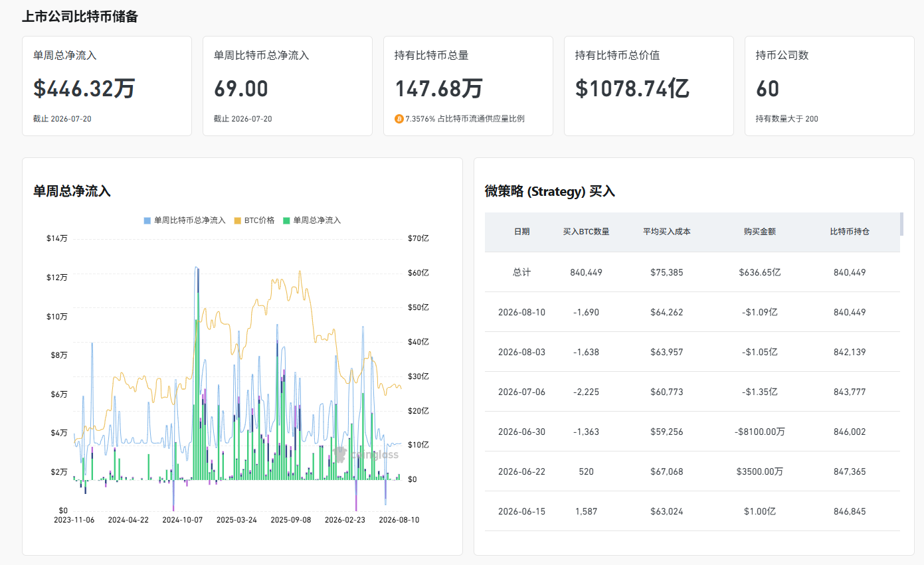
Task: Open the 单周总净流入 summary card
Action: [107, 86]
